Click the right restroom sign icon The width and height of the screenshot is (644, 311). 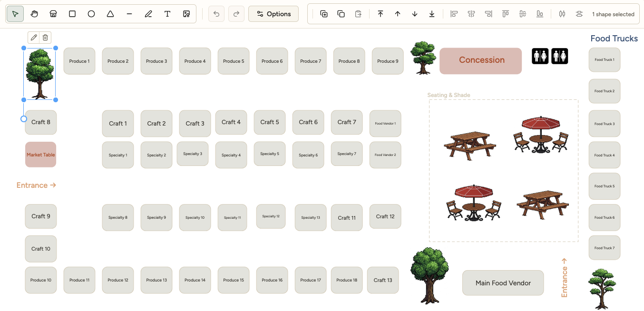tap(560, 56)
